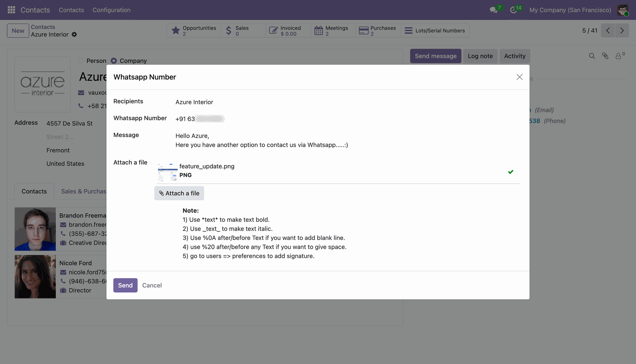This screenshot has height=364, width=636.
Task: Click the Creative Director job title text
Action: [x=87, y=243]
